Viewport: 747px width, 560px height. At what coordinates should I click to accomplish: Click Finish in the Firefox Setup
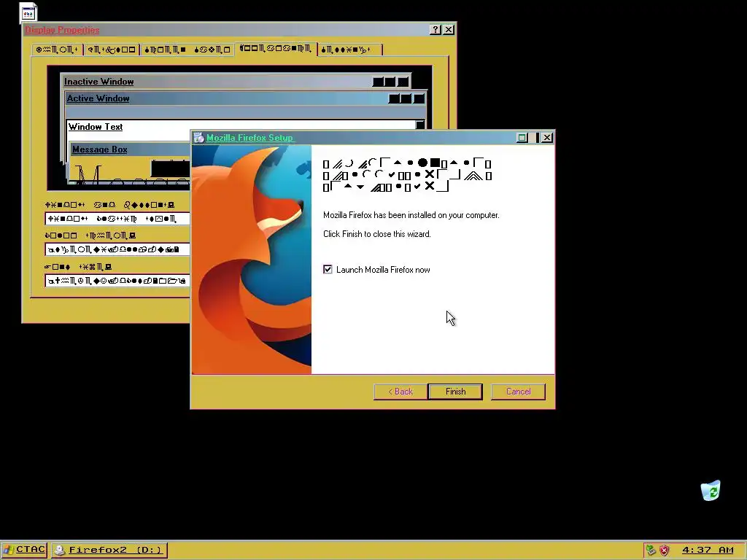pyautogui.click(x=455, y=392)
